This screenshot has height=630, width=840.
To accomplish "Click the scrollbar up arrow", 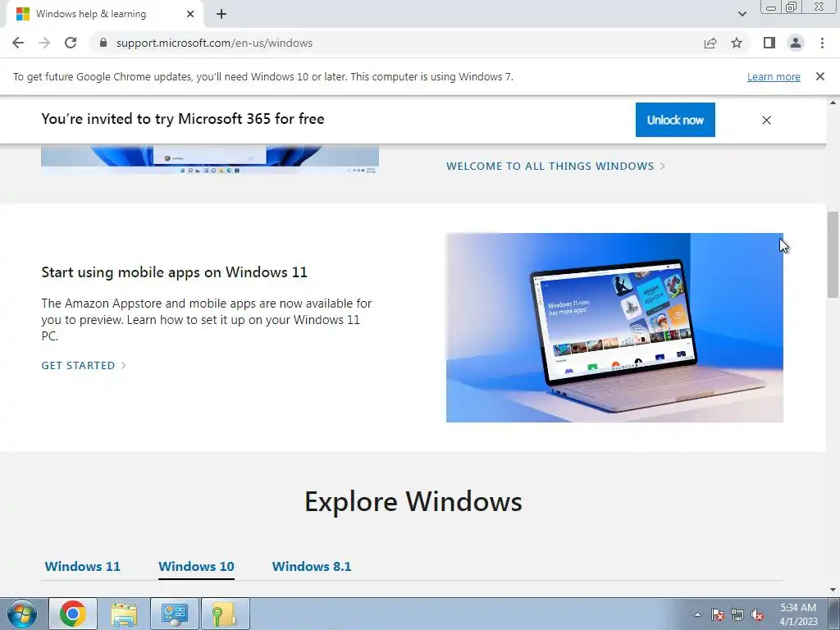I will (833, 103).
